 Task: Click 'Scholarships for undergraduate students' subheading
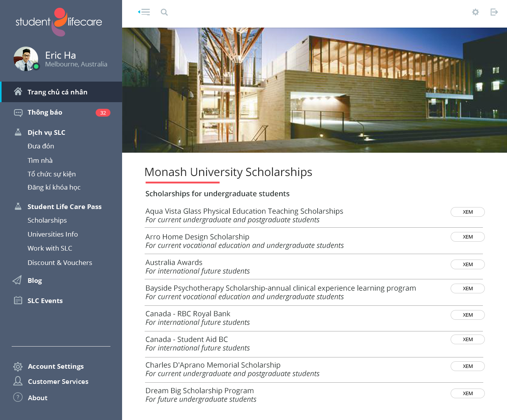(x=217, y=193)
